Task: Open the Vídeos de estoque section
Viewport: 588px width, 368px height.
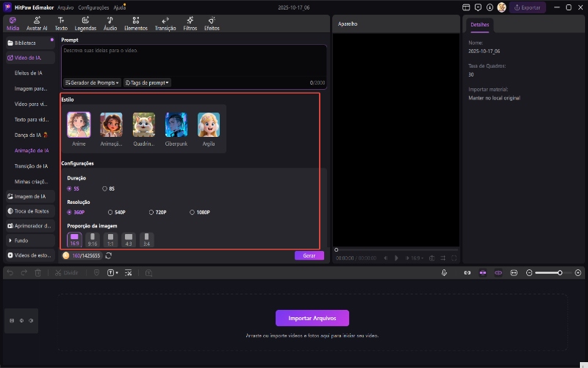Action: pos(30,255)
